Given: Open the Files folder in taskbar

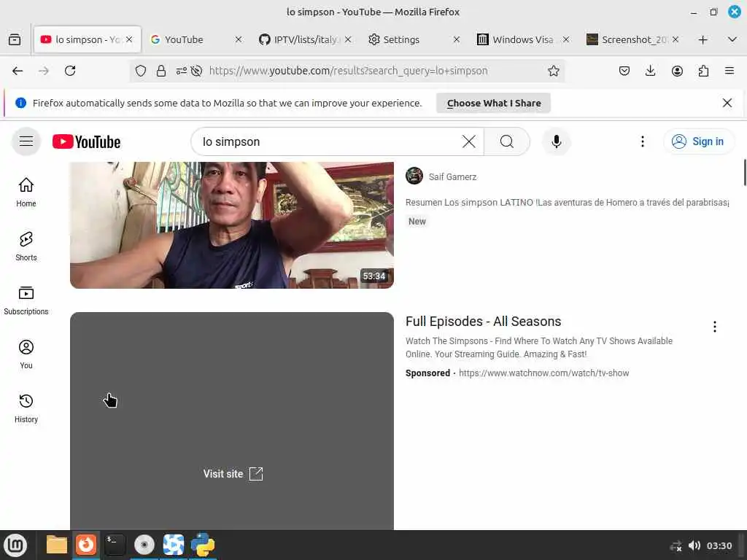Looking at the screenshot, I should (56, 545).
